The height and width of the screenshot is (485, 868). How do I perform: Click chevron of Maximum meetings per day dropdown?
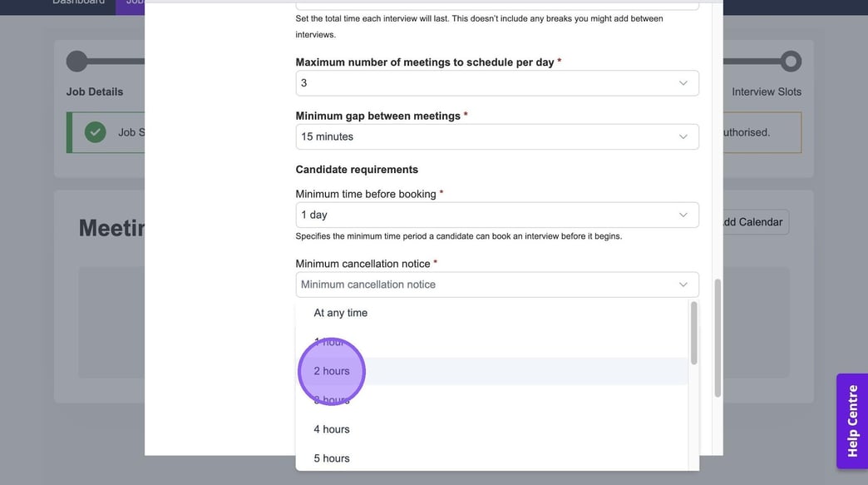(683, 83)
